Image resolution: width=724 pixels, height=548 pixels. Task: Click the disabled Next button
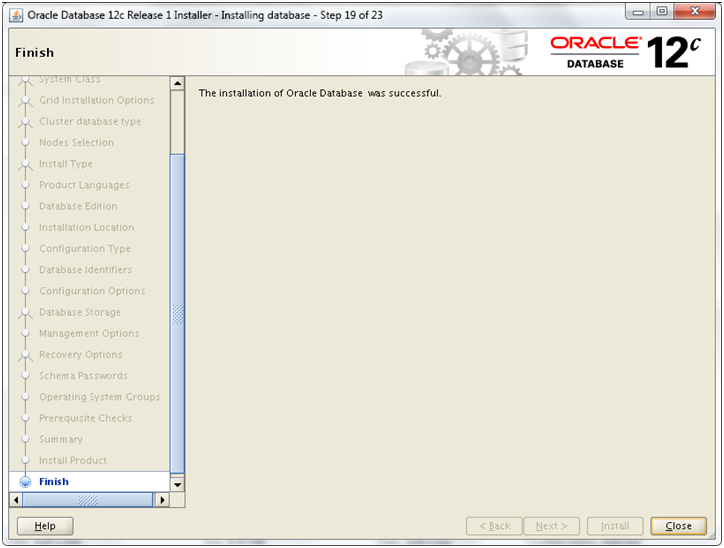(551, 526)
